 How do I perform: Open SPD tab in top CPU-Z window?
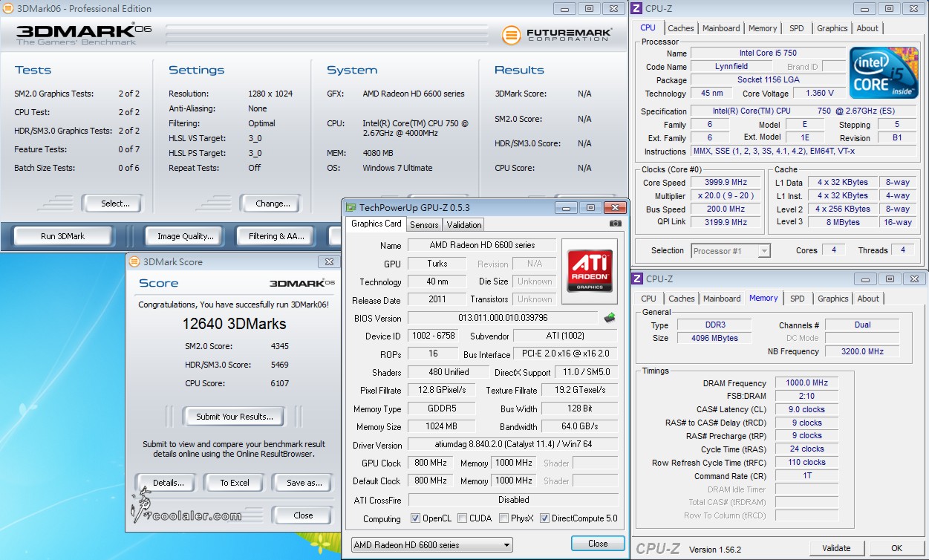pyautogui.click(x=797, y=28)
